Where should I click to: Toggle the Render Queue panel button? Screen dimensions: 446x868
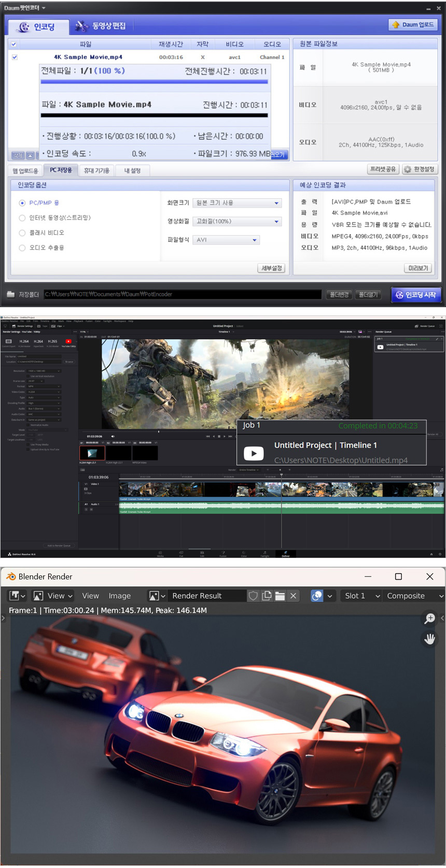click(x=425, y=326)
